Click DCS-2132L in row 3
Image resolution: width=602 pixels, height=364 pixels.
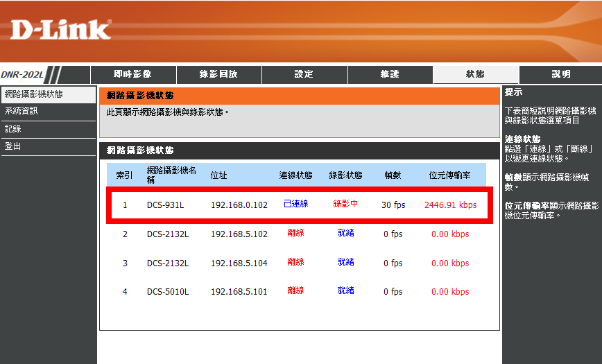point(168,263)
